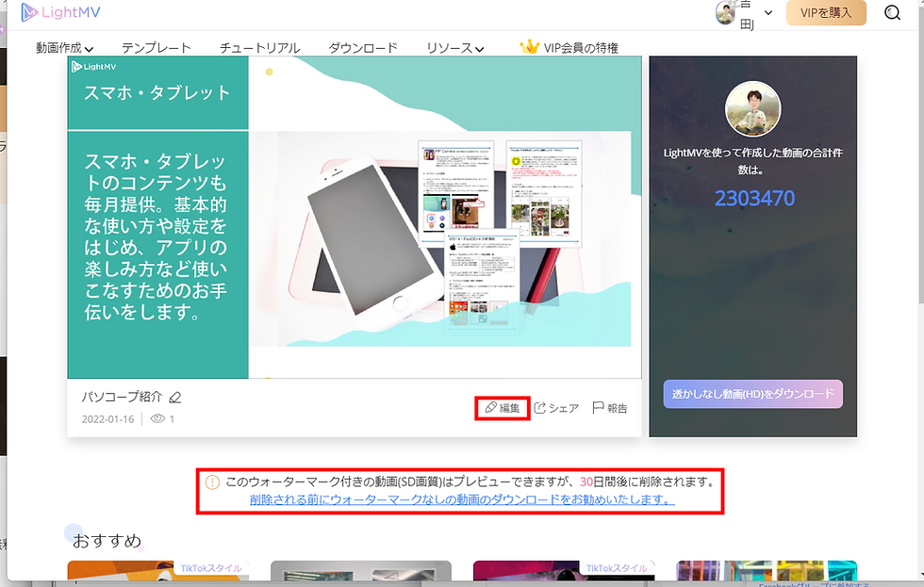Play the スマホ・タブレット video preview
The width and height of the screenshot is (924, 587).
click(x=355, y=218)
